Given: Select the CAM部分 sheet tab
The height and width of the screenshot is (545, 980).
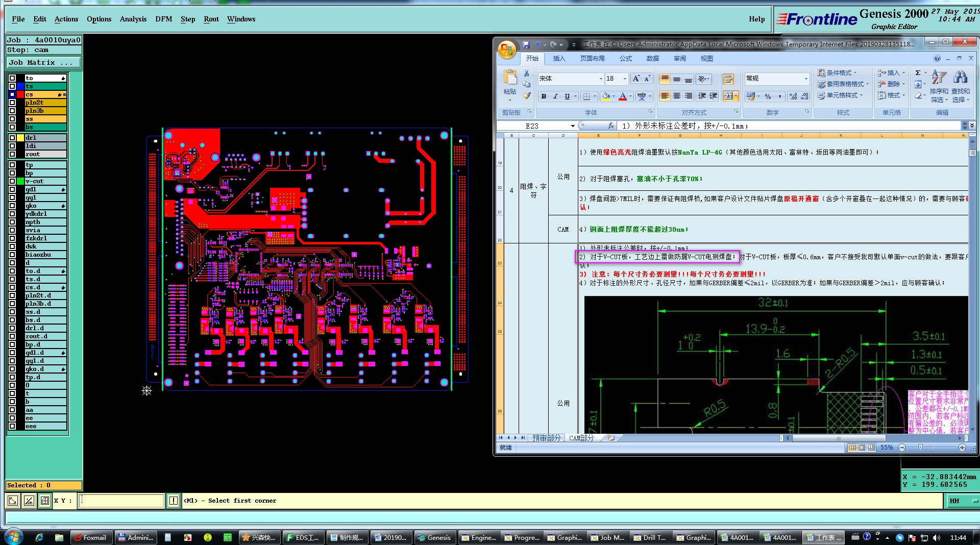Looking at the screenshot, I should pos(581,438).
